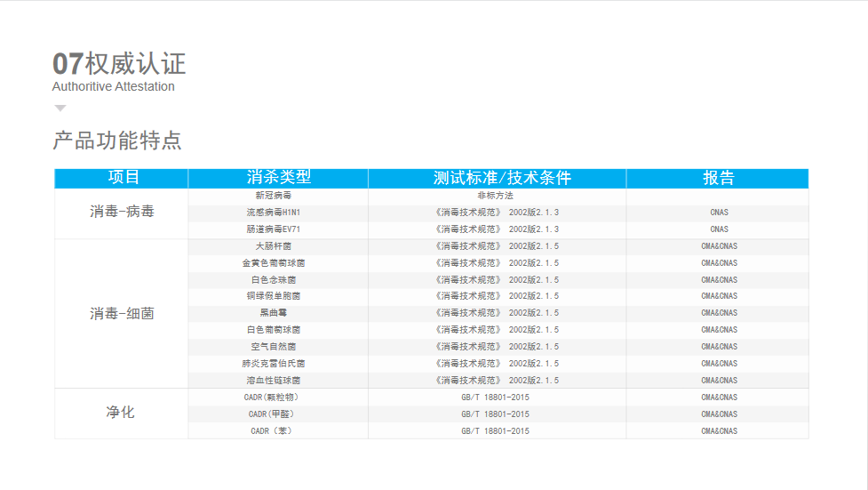Click the 非标方法 test standard cell
The image size is (868, 490).
point(495,196)
